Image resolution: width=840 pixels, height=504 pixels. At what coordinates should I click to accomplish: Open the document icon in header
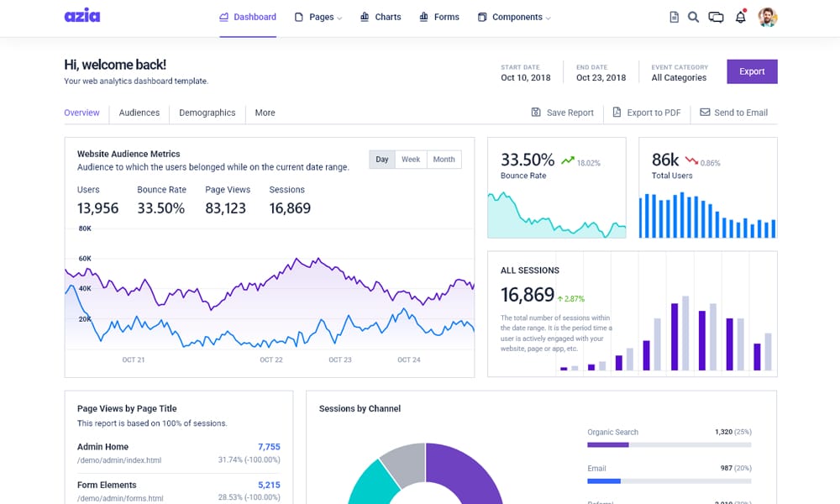point(674,17)
